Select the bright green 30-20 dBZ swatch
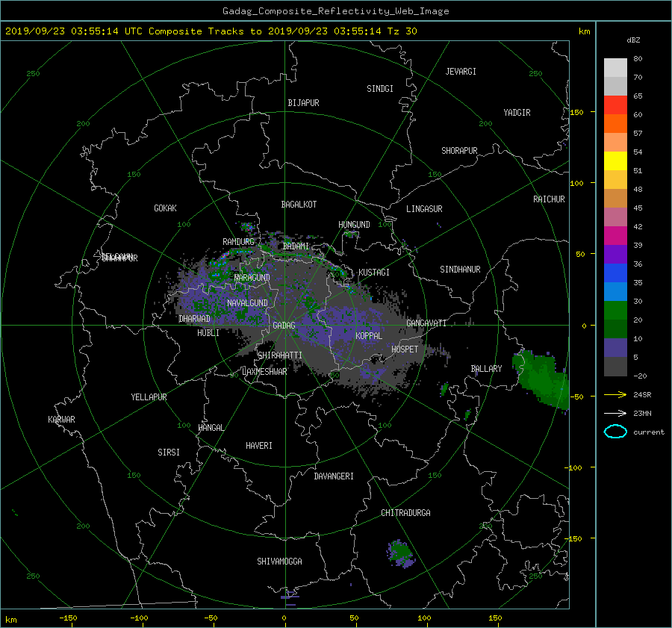 615,310
